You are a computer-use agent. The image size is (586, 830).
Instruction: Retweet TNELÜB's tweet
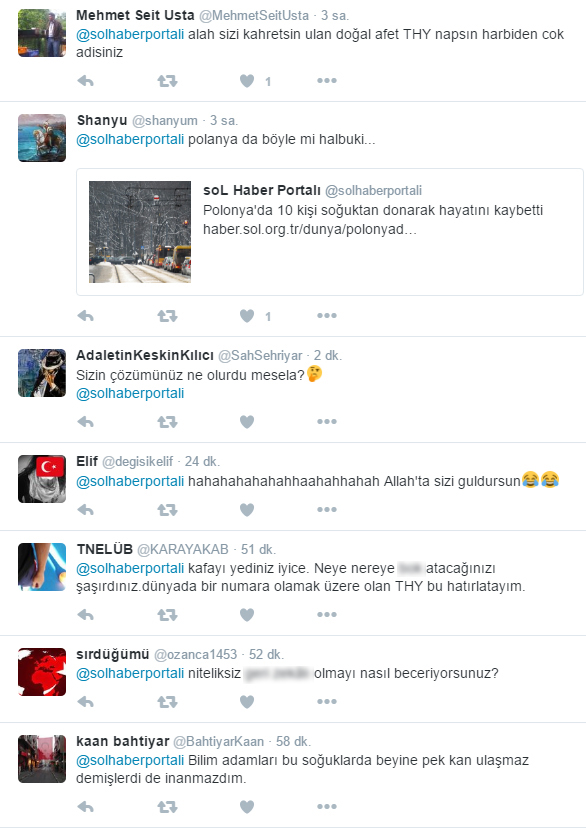click(x=167, y=615)
